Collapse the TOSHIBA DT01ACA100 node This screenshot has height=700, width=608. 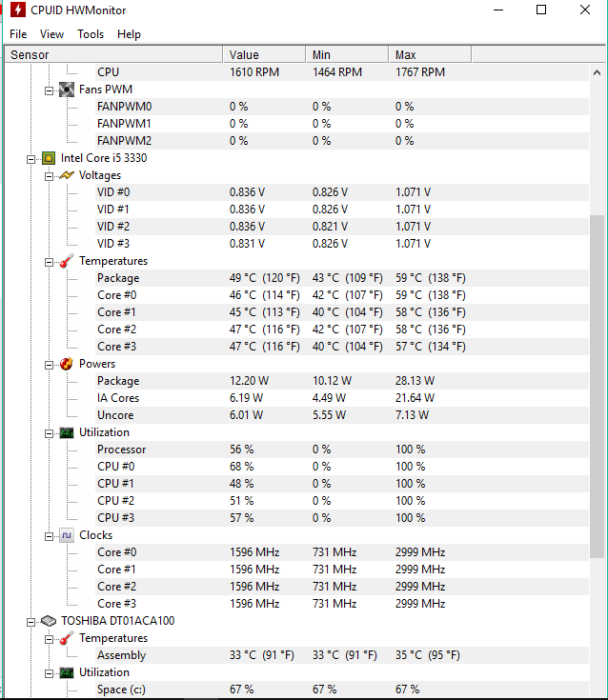tap(30, 622)
